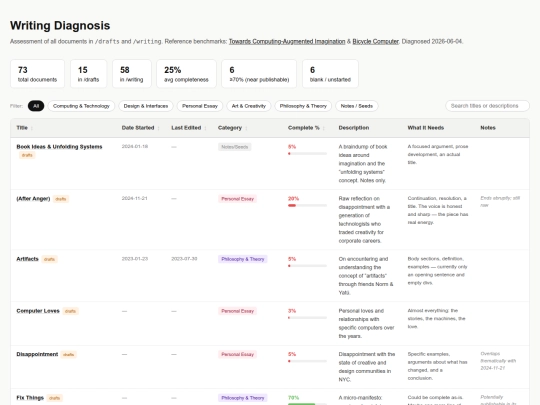The image size is (540, 405).
Task: Click the progress bar in Artifacts row
Action: point(307,266)
